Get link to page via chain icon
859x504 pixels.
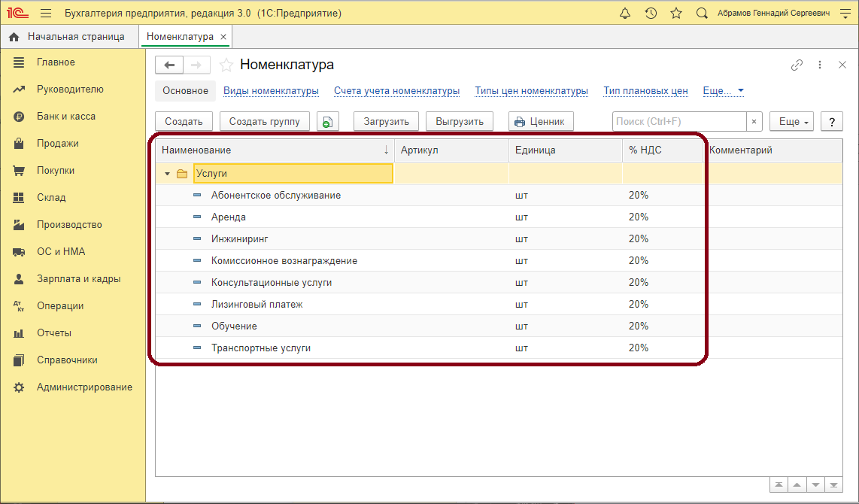pyautogui.click(x=797, y=65)
